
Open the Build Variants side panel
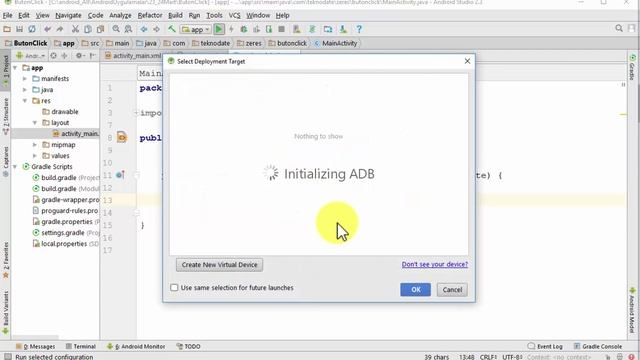pos(6,312)
